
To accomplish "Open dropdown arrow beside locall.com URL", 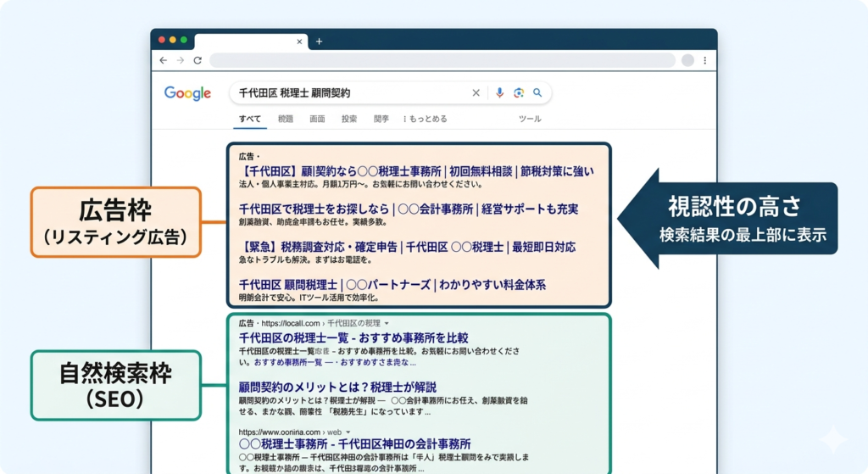I will pyautogui.click(x=387, y=323).
